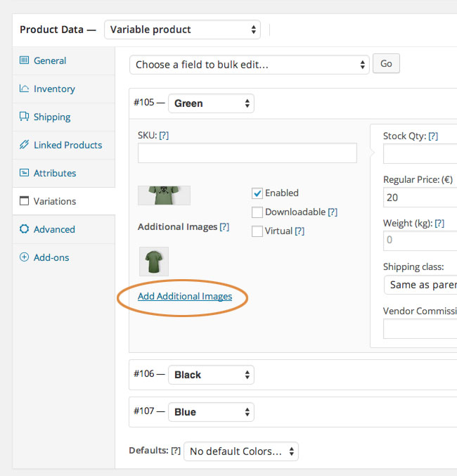Focus the SKU text field
Screen dimensions: 457x476
click(x=247, y=153)
